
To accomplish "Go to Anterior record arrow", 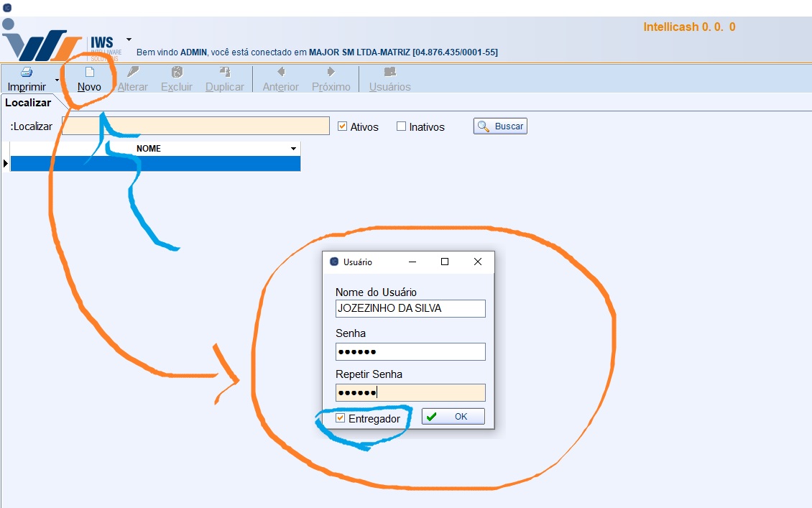I will [281, 73].
